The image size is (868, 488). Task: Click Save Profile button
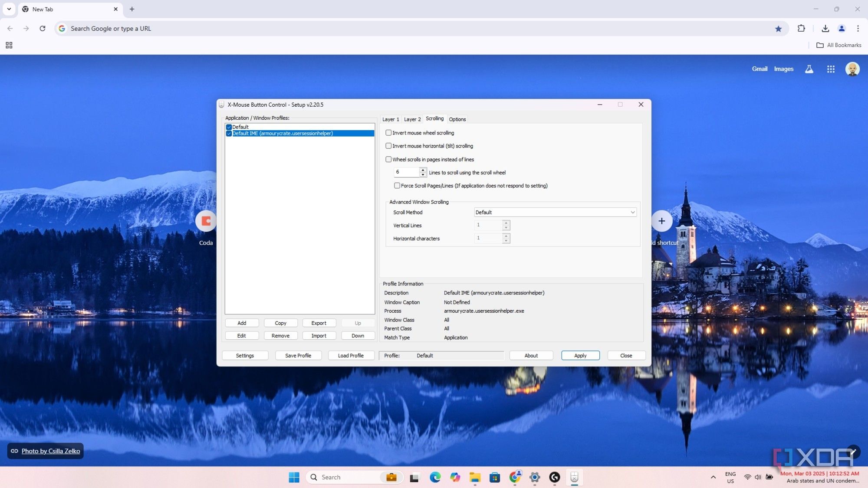pos(298,356)
